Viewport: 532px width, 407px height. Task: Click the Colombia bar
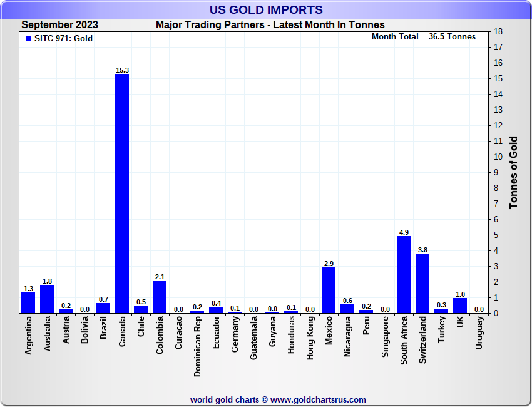point(160,296)
